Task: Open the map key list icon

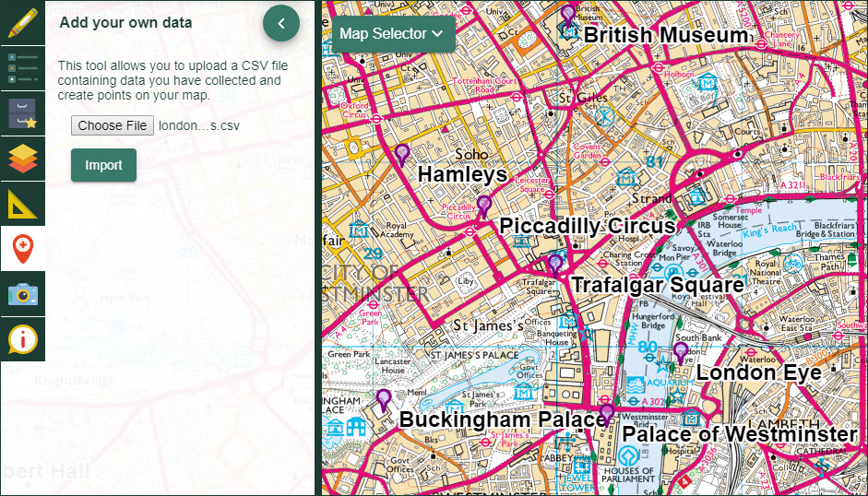Action: click(22, 68)
